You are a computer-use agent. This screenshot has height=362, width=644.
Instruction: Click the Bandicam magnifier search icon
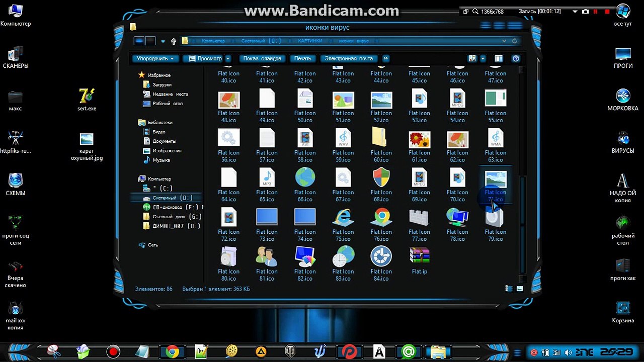(474, 11)
